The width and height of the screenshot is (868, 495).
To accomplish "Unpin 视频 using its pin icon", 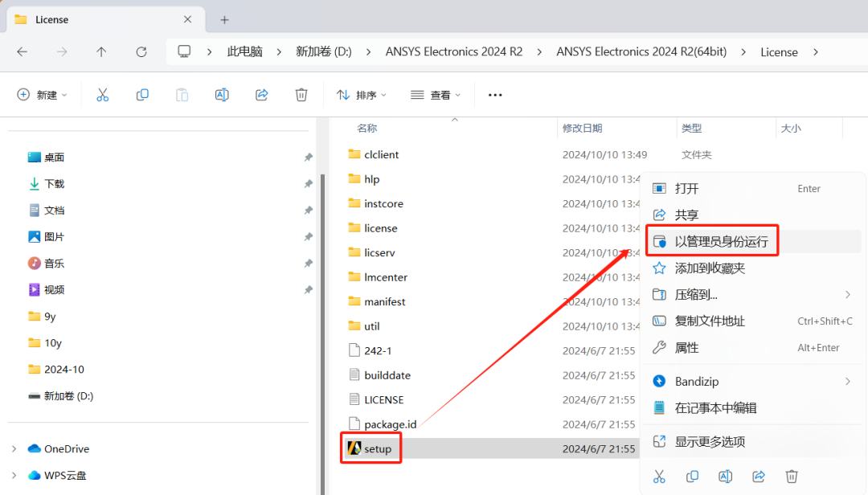I will pos(309,290).
